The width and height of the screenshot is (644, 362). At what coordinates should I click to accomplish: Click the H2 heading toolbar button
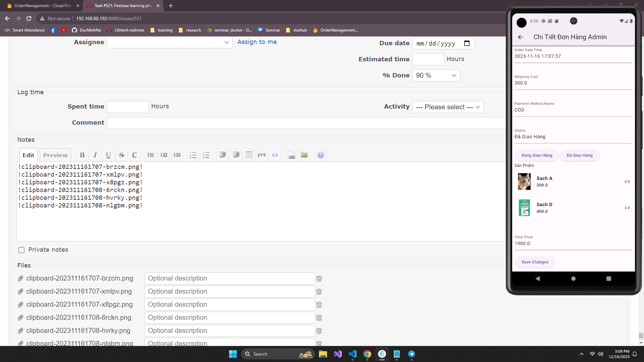coord(164,155)
